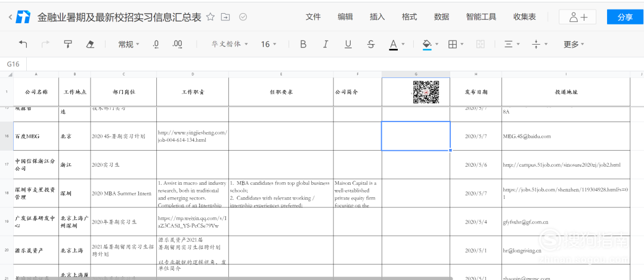The width and height of the screenshot is (644, 280).
Task: Go back using the back arrow
Action: coord(10,17)
